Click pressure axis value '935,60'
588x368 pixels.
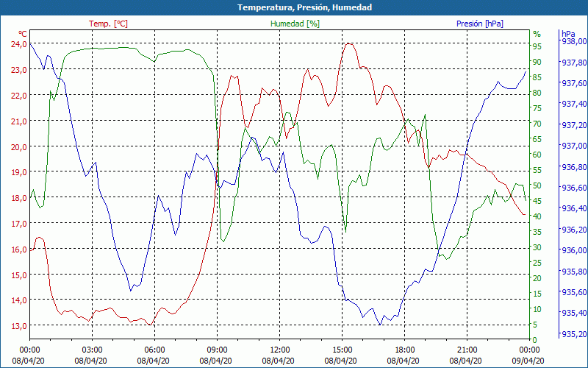point(575,291)
